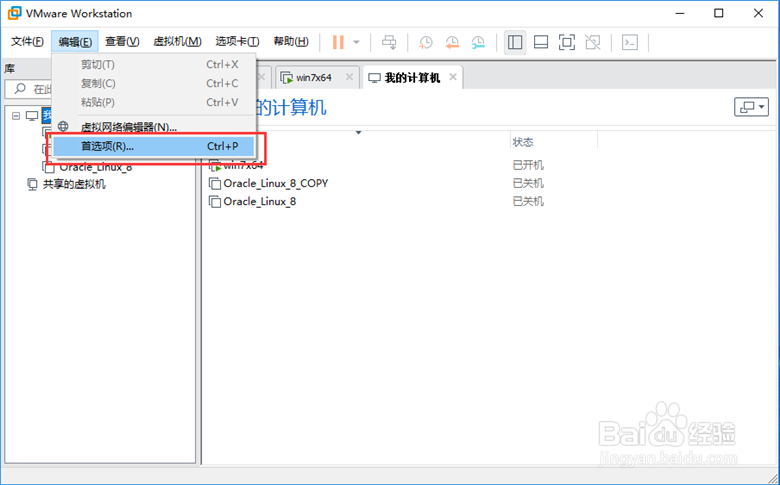Open 虚拟网络编辑器(N)... from the menu

click(x=154, y=127)
